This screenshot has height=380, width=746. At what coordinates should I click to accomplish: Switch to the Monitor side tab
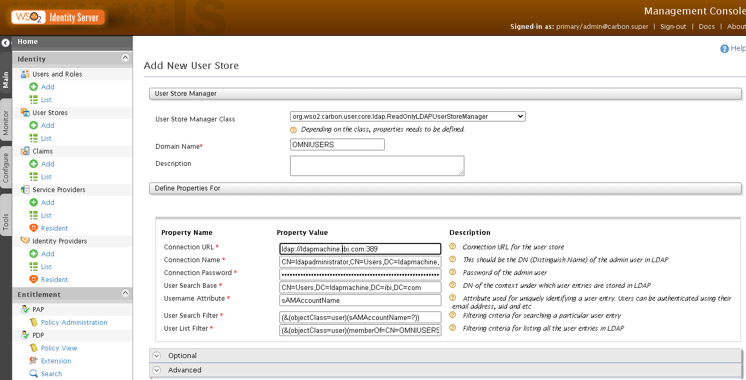(x=6, y=122)
